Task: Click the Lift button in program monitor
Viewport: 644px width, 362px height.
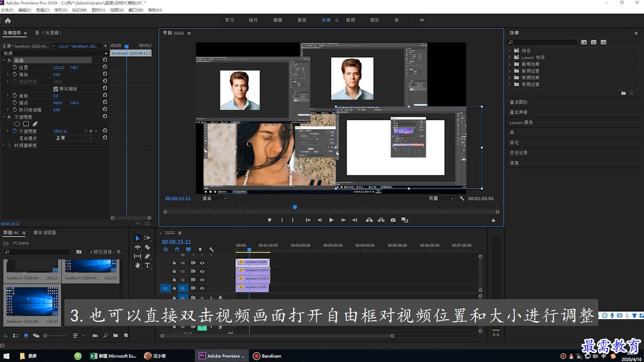Action: tap(369, 220)
